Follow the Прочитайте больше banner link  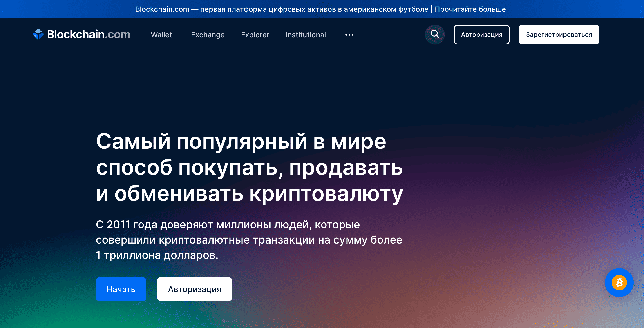470,9
